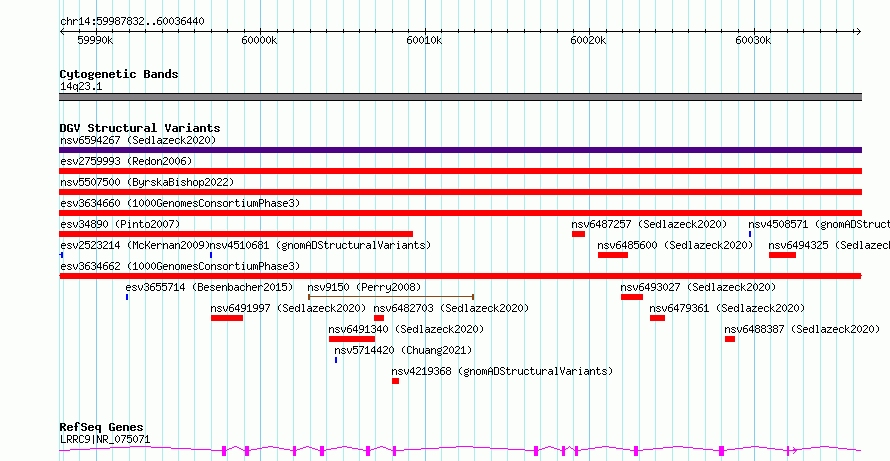Viewport: 890px width, 461px height.
Task: Click the red bar under nsv6479361
Action: [x=657, y=318]
